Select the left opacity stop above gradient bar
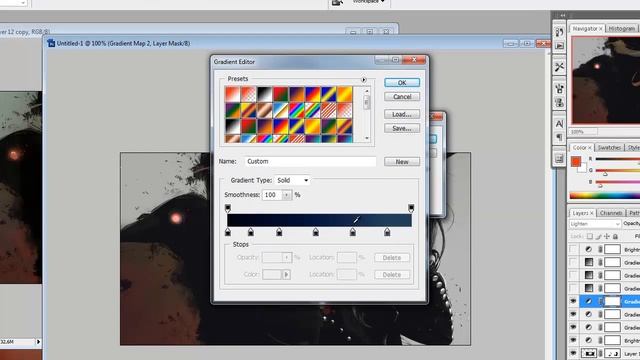This screenshot has height=360, width=640. [x=228, y=208]
